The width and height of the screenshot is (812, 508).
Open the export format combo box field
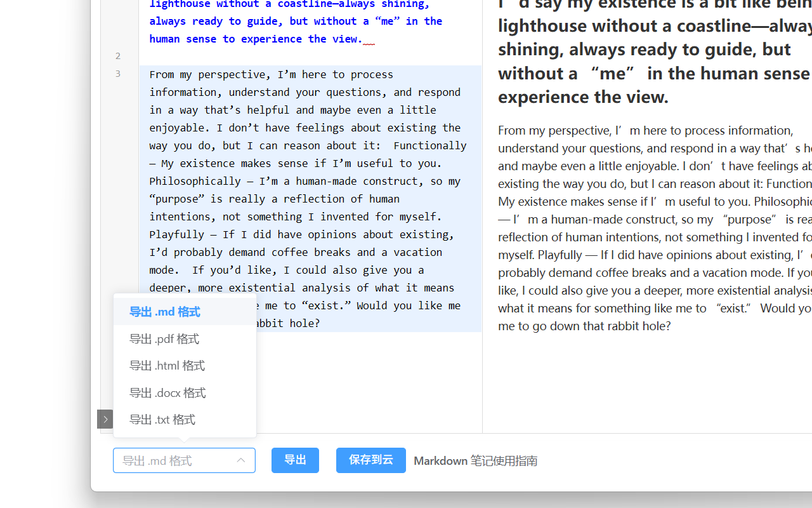click(x=171, y=460)
